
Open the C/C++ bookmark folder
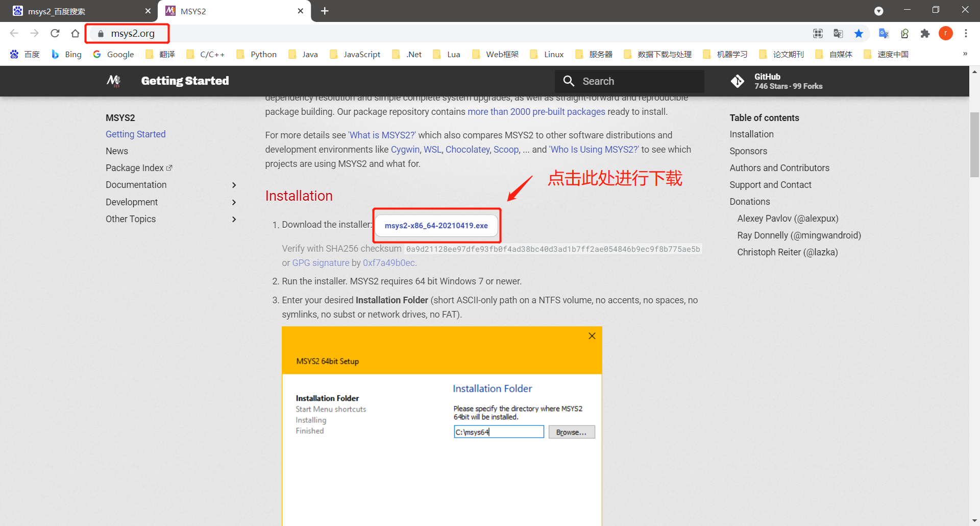(206, 54)
